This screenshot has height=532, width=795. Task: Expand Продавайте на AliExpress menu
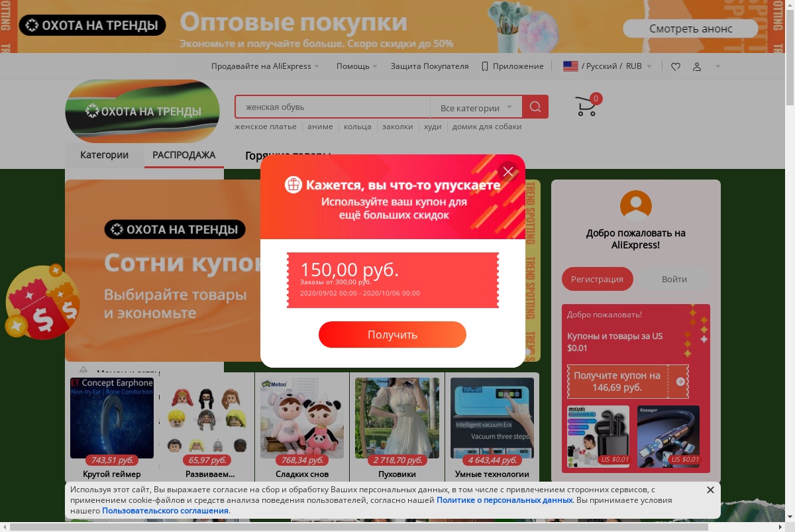pyautogui.click(x=265, y=66)
